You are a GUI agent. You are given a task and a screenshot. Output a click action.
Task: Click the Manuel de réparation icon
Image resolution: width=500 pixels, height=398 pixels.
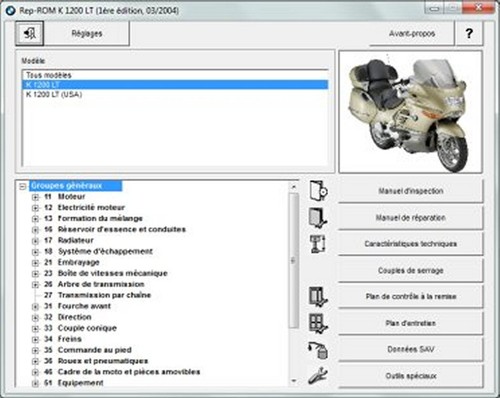point(318,217)
